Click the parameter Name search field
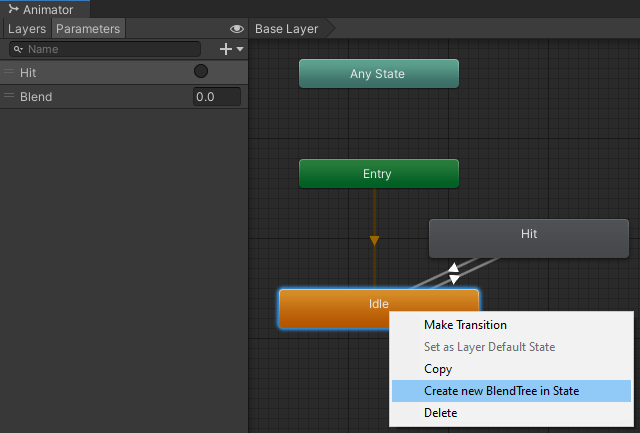 [110, 49]
